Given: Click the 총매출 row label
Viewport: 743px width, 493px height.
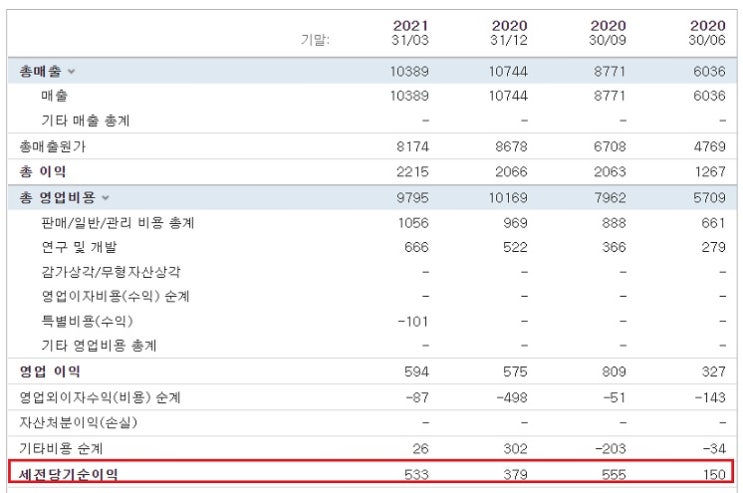Looking at the screenshot, I should tap(40, 72).
